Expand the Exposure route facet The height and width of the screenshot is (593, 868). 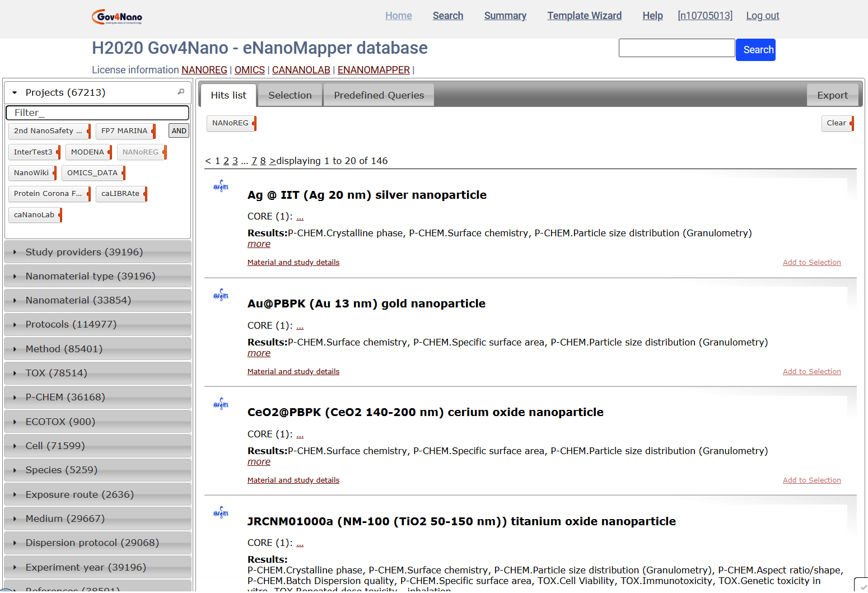[x=80, y=494]
